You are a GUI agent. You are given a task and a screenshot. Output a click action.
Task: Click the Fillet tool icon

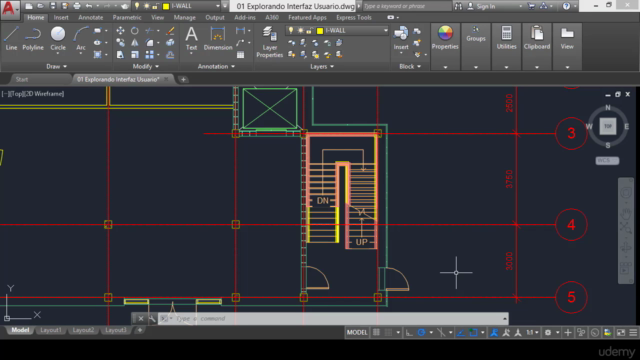pos(150,42)
